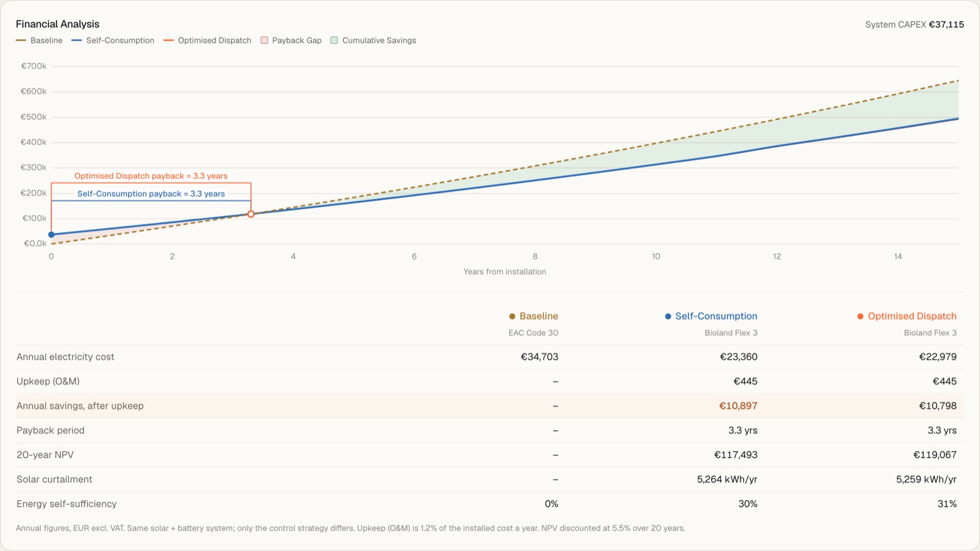Click the self-sufficiency value 31%
The image size is (980, 551).
947,504
